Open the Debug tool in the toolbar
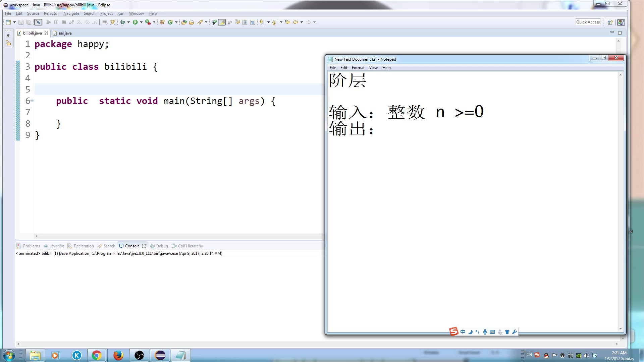The height and width of the screenshot is (362, 644). point(122,22)
